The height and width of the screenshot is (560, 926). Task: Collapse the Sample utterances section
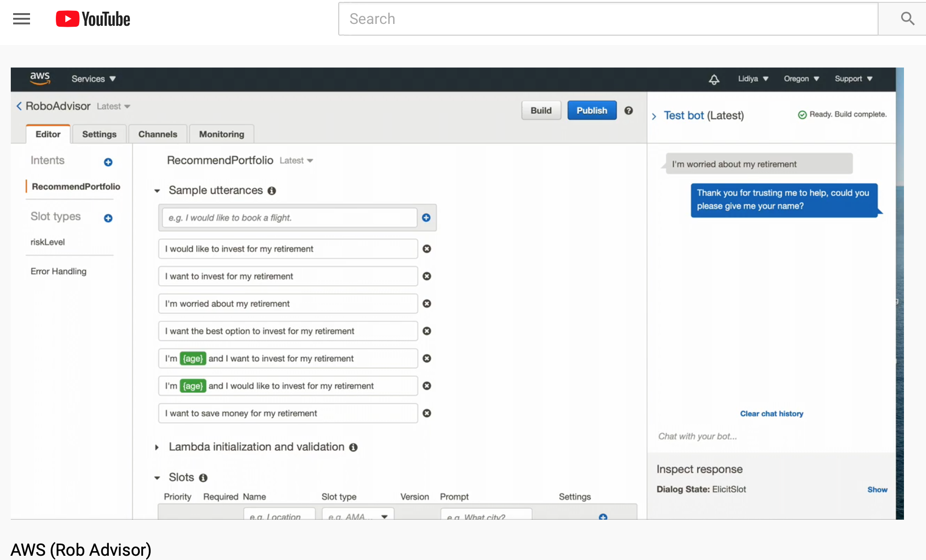(x=157, y=191)
